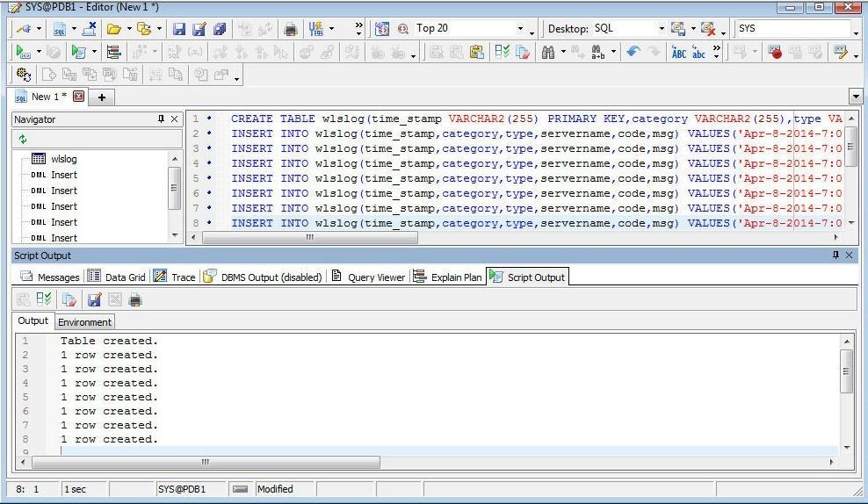Open the Explain Plan tab
The width and height of the screenshot is (868, 504).
point(448,277)
